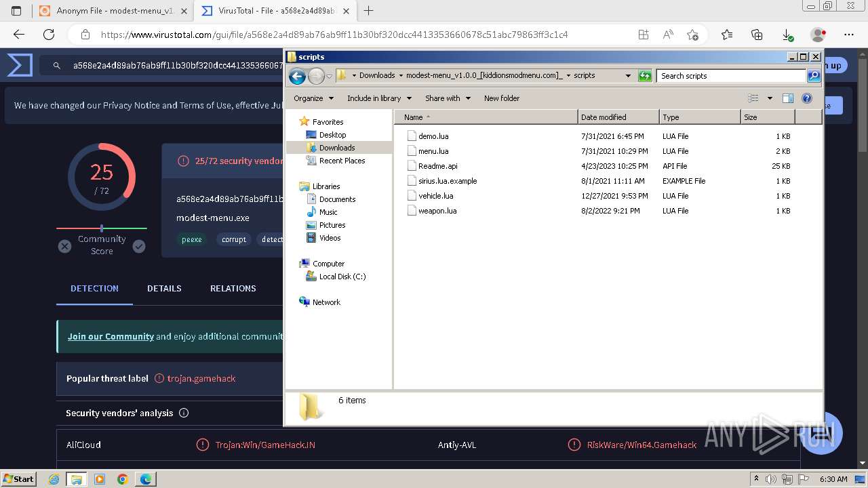The width and height of the screenshot is (868, 488).
Task: Sort files by Size column
Action: 768,117
